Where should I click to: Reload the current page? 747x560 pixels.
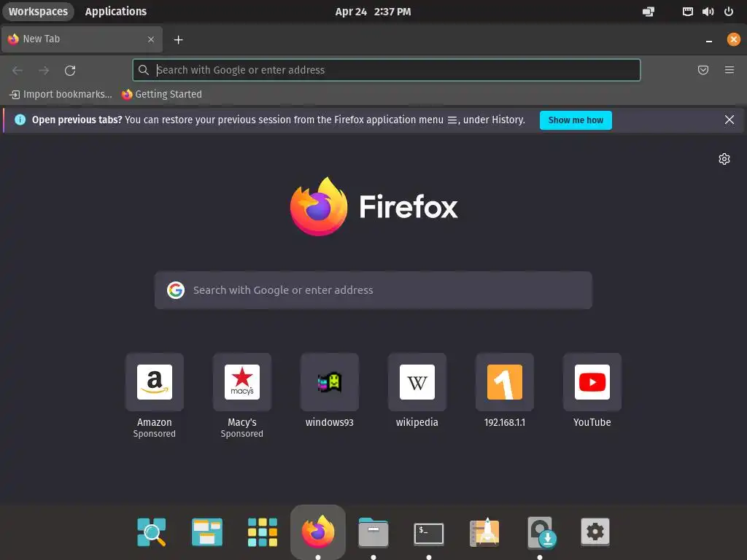pos(70,71)
